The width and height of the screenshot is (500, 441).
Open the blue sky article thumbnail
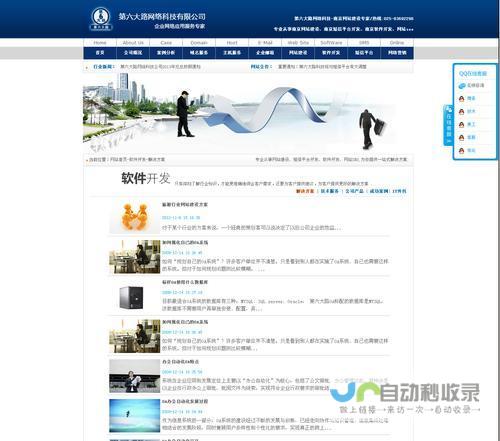(x=135, y=416)
